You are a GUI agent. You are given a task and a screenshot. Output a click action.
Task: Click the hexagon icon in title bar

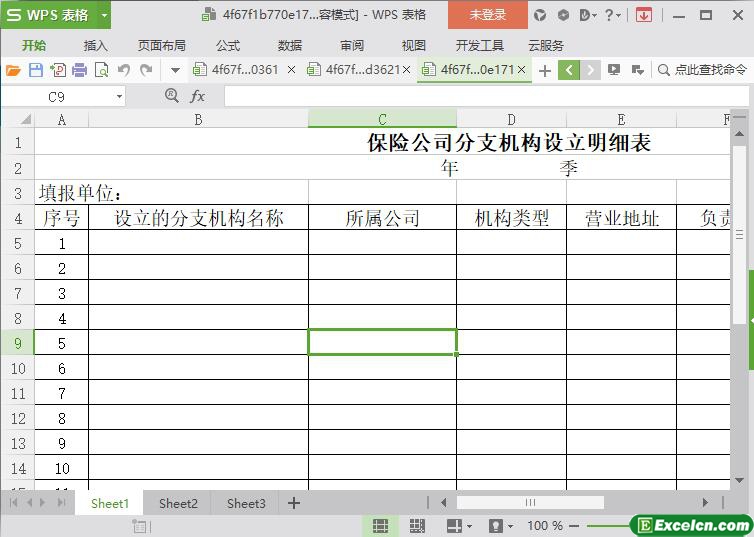[x=563, y=15]
